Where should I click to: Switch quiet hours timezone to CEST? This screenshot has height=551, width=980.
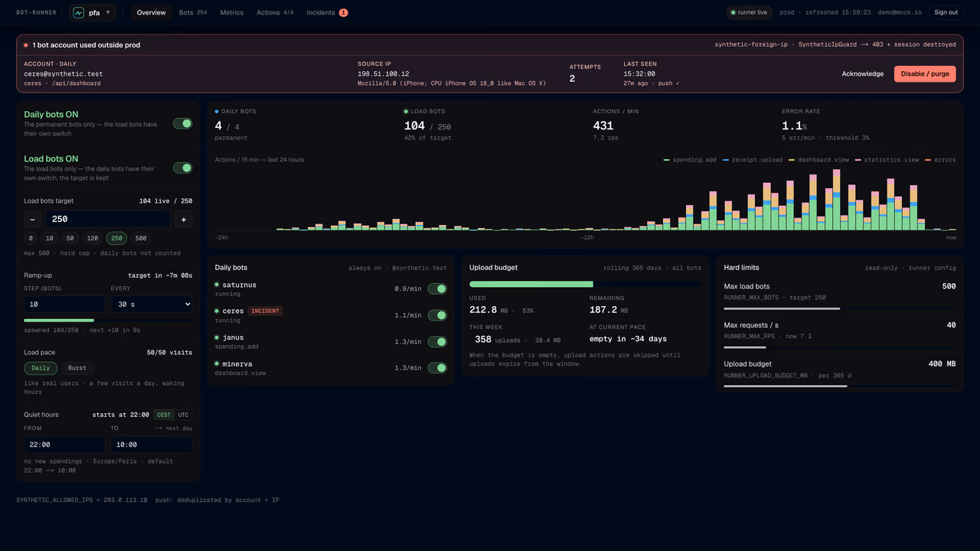pos(164,415)
